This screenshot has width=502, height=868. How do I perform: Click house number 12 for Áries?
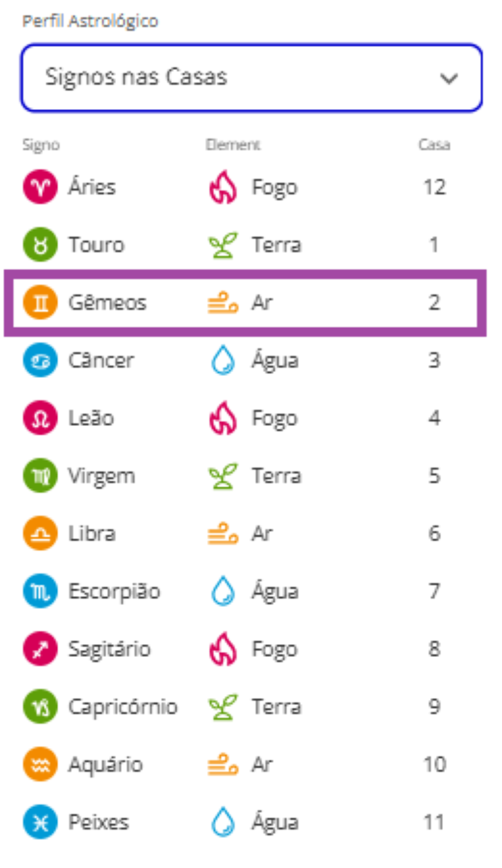[x=434, y=188]
